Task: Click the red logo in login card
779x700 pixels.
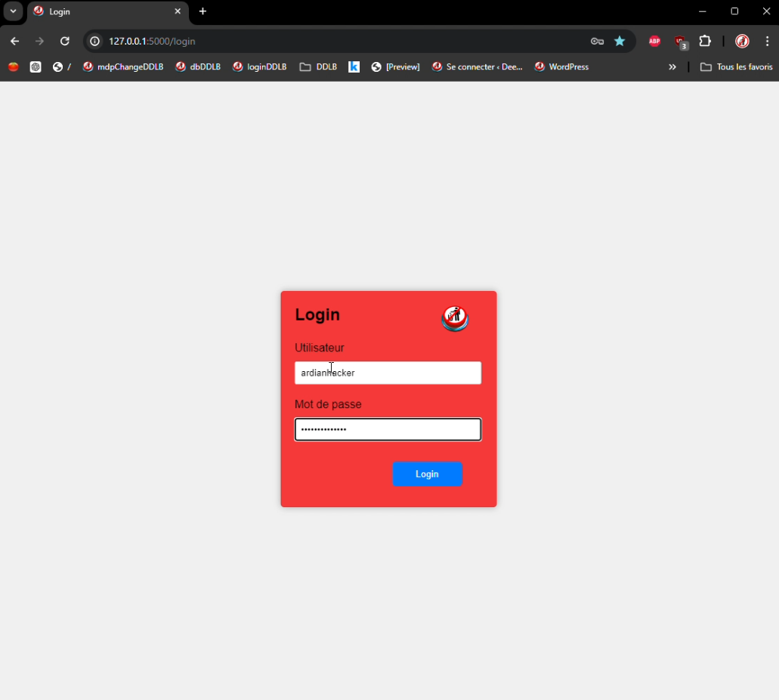Action: (455, 319)
